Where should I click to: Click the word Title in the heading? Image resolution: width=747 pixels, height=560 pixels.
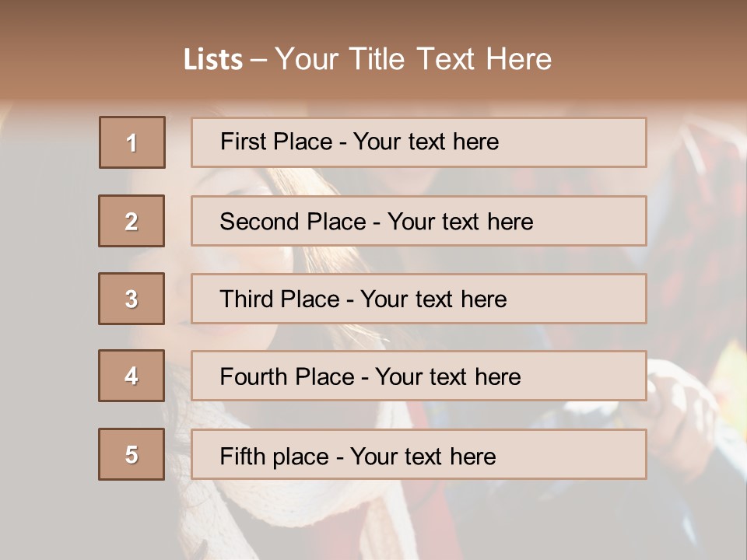click(x=378, y=59)
